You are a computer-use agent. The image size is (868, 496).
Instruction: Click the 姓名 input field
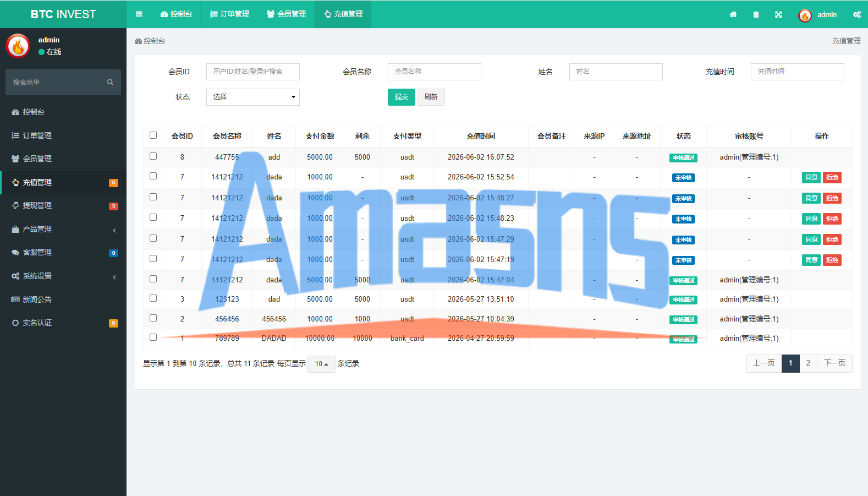(616, 72)
